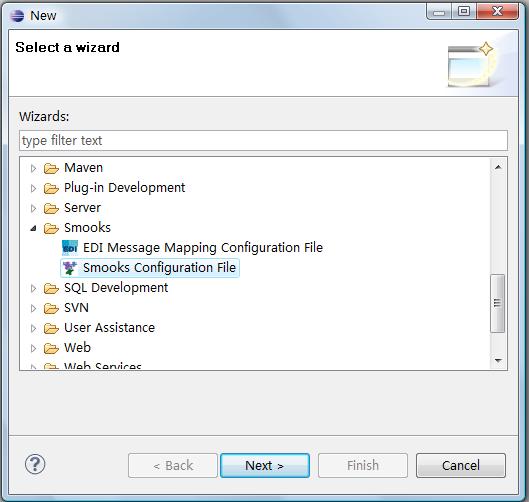The width and height of the screenshot is (529, 502).
Task: Expand the SQL Development node
Action: 33,288
